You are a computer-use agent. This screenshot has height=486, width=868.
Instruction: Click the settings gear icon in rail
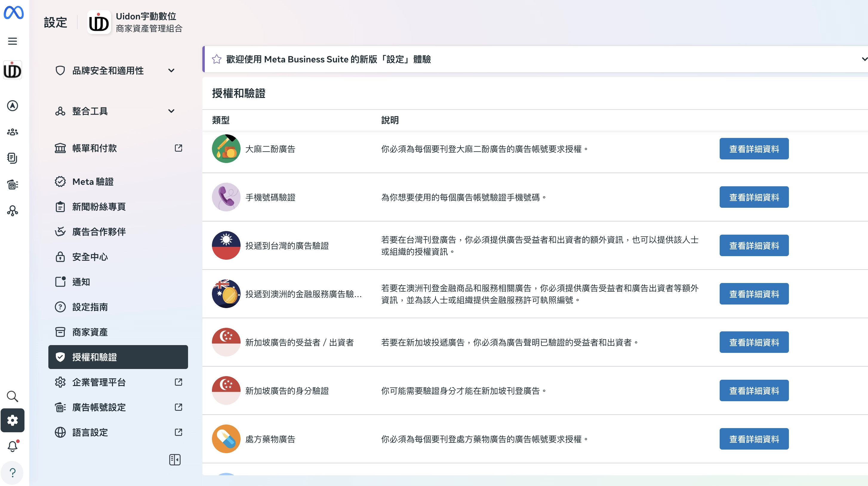[13, 420]
